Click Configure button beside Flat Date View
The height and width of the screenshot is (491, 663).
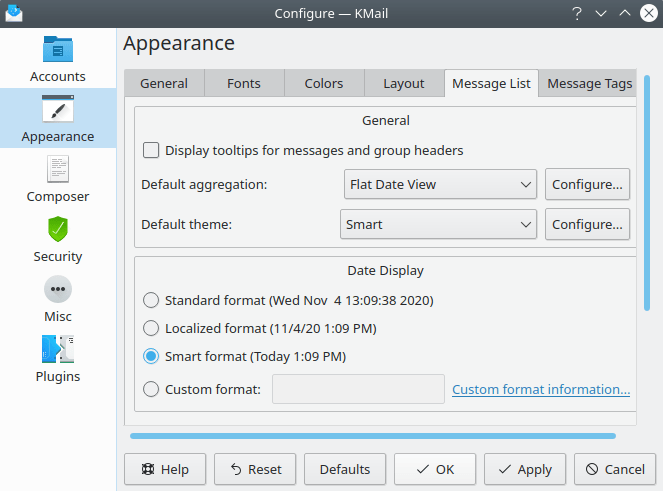pyautogui.click(x=587, y=184)
